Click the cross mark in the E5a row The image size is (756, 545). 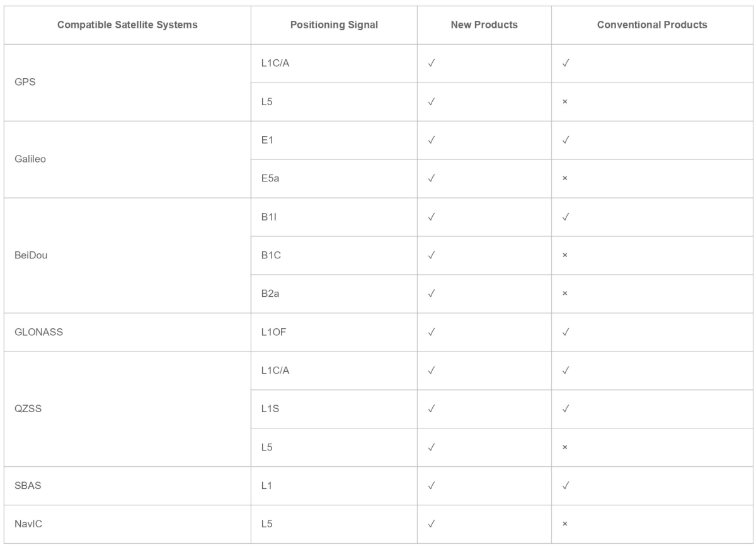tap(565, 179)
